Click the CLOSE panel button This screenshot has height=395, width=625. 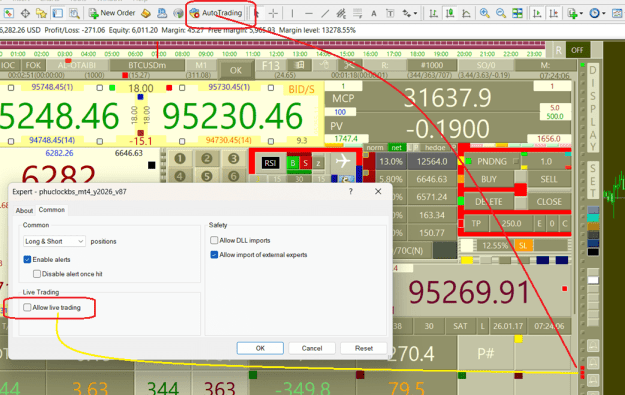[x=549, y=202]
